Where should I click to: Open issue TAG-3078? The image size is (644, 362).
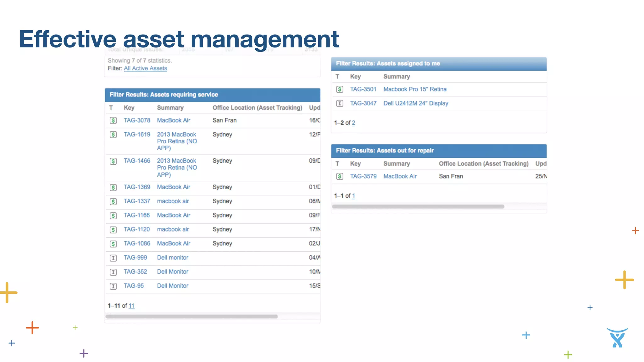(x=137, y=120)
